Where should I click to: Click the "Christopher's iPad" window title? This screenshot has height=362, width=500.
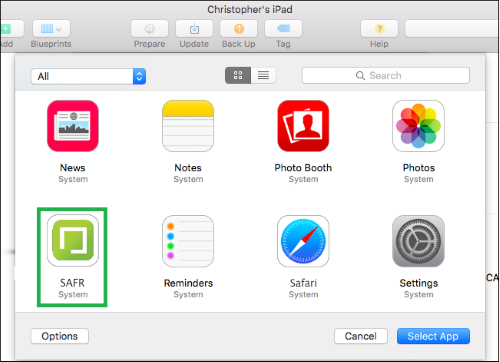[250, 9]
